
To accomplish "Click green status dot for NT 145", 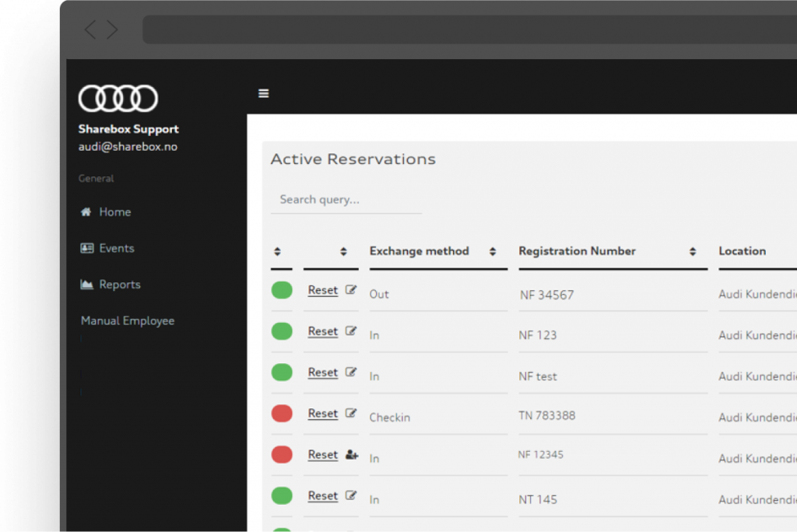I will 282,496.
